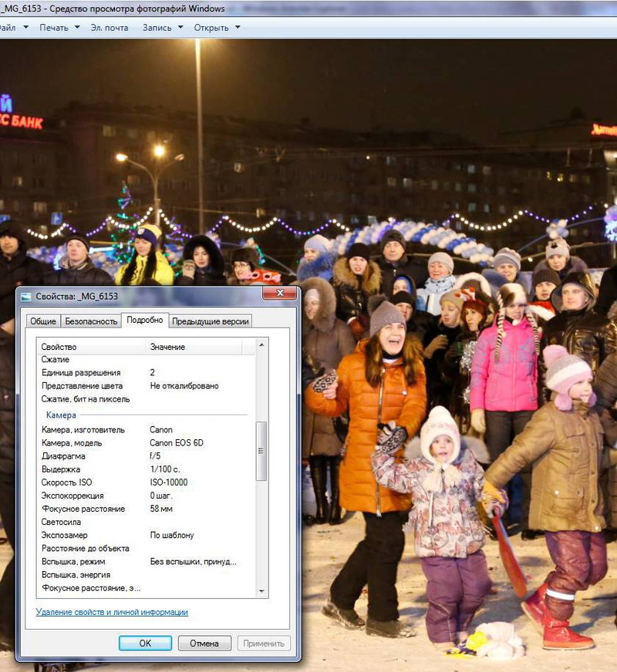Select the Экспозамер row

click(146, 535)
